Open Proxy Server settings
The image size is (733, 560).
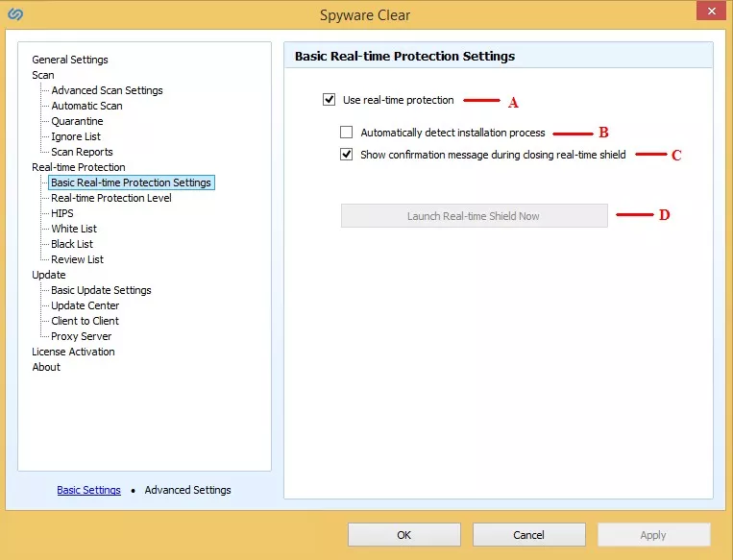(82, 336)
